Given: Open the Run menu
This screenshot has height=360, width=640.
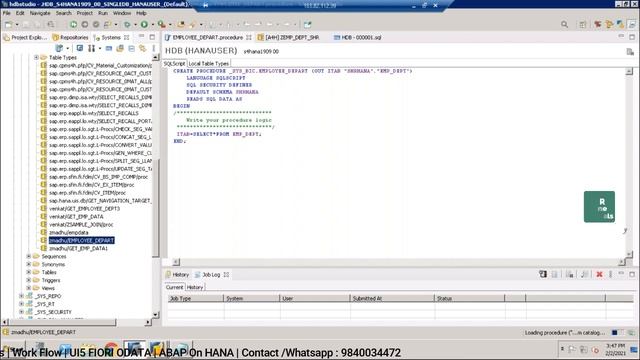Looking at the screenshot, I should click(x=102, y=13).
